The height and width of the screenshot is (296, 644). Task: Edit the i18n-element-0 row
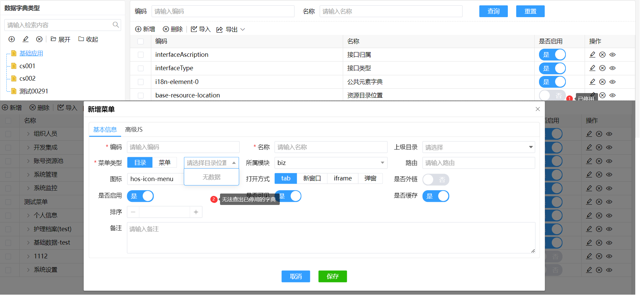(592, 82)
